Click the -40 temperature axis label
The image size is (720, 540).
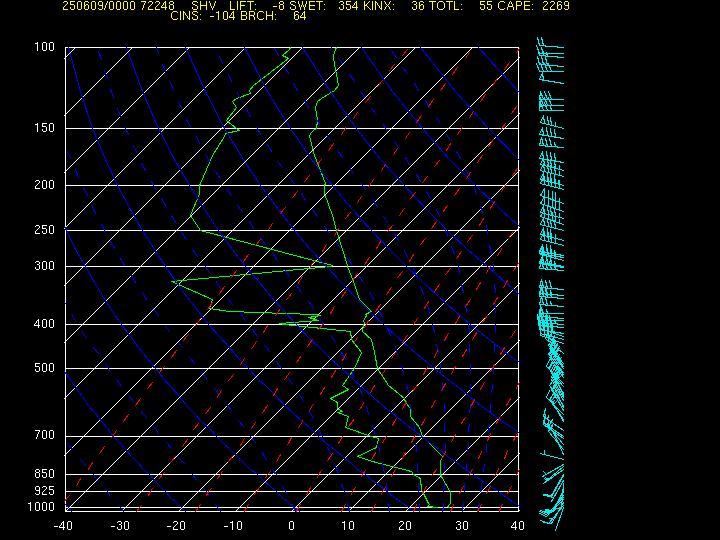pyautogui.click(x=63, y=526)
